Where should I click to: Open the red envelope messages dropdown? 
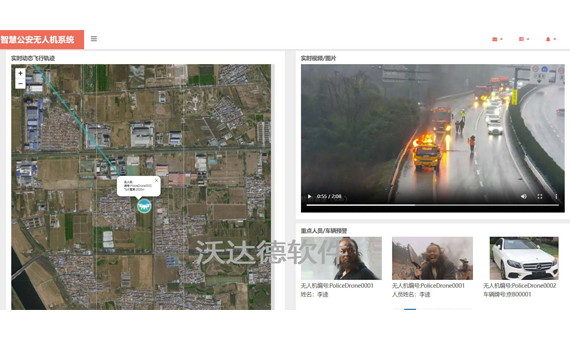tap(497, 39)
